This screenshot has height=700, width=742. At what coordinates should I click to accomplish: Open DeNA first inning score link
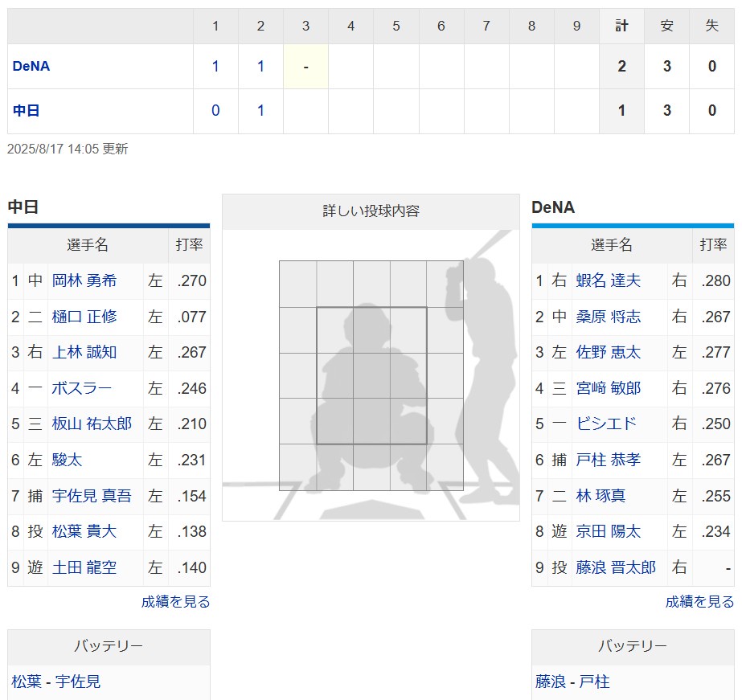pos(215,66)
